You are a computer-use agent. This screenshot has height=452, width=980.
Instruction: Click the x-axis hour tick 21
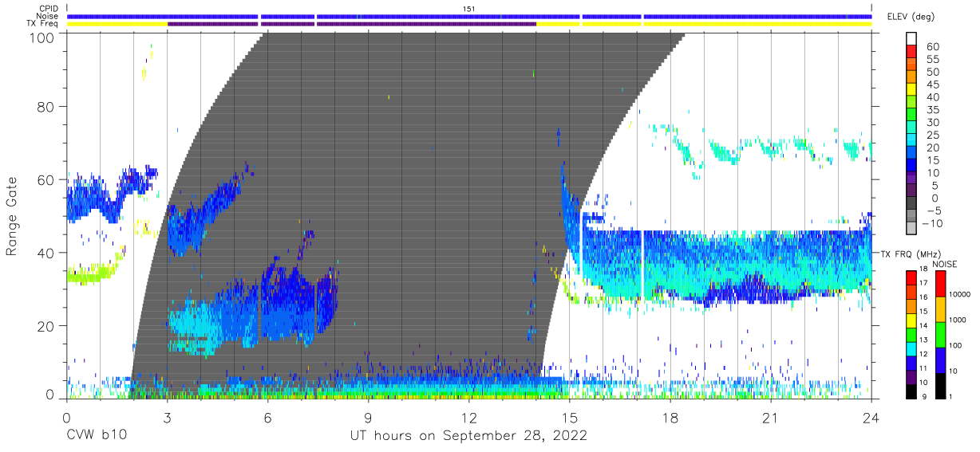coord(770,418)
